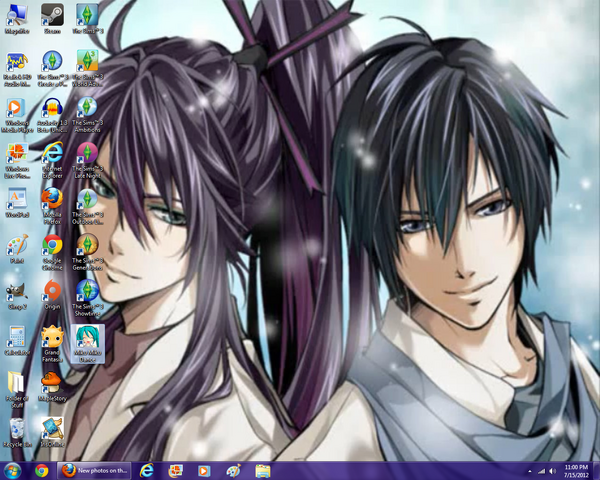Select The Sims 3 base game shortcut
600x480 pixels.
[88, 19]
